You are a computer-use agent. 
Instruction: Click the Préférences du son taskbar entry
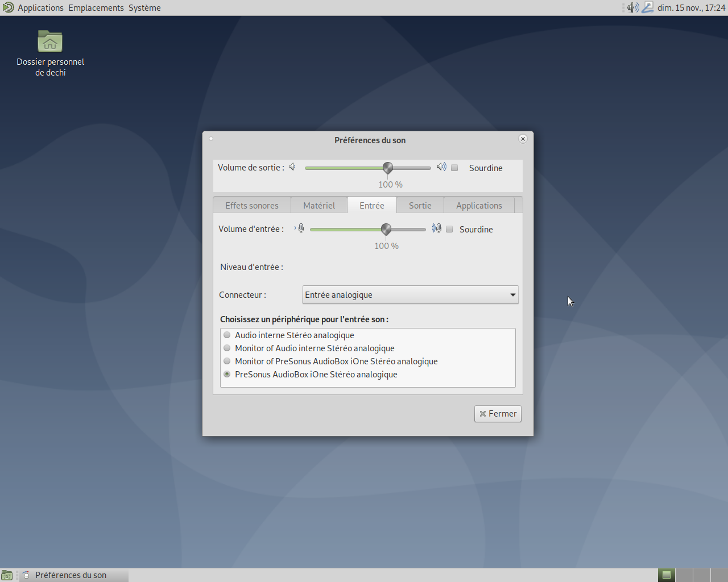pyautogui.click(x=74, y=575)
